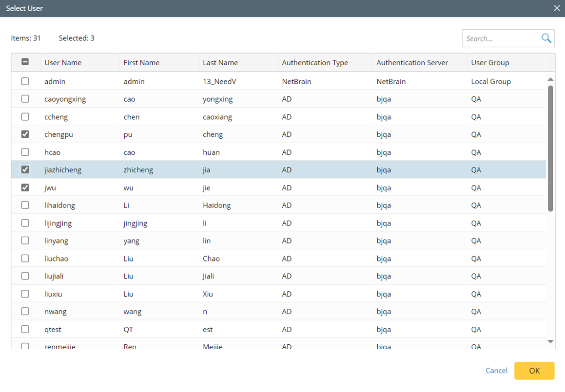Check the box for admin user
This screenshot has height=392, width=565.
[x=25, y=81]
